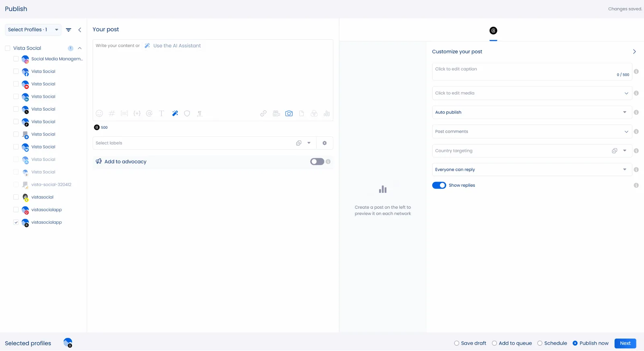This screenshot has height=351, width=644.
Task: Click the Next button
Action: pos(625,343)
